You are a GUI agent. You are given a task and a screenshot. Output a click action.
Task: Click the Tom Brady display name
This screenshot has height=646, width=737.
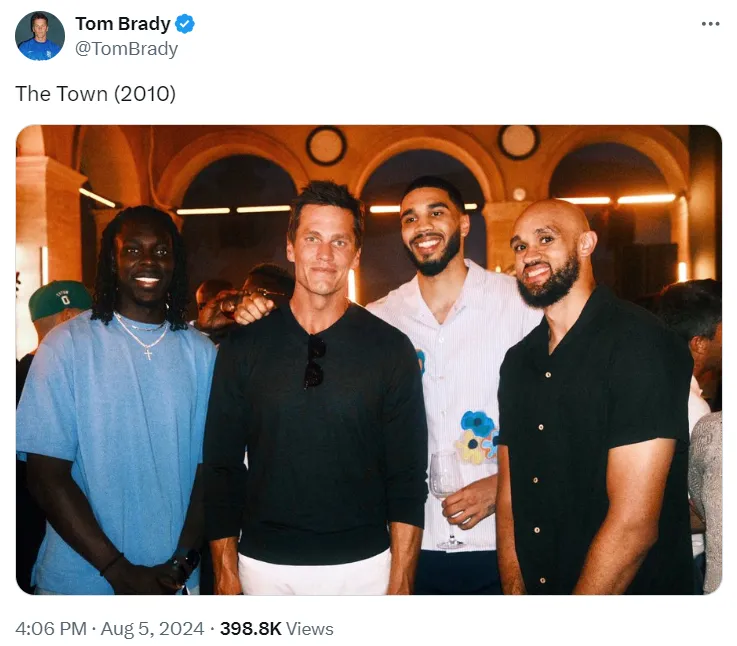(122, 24)
